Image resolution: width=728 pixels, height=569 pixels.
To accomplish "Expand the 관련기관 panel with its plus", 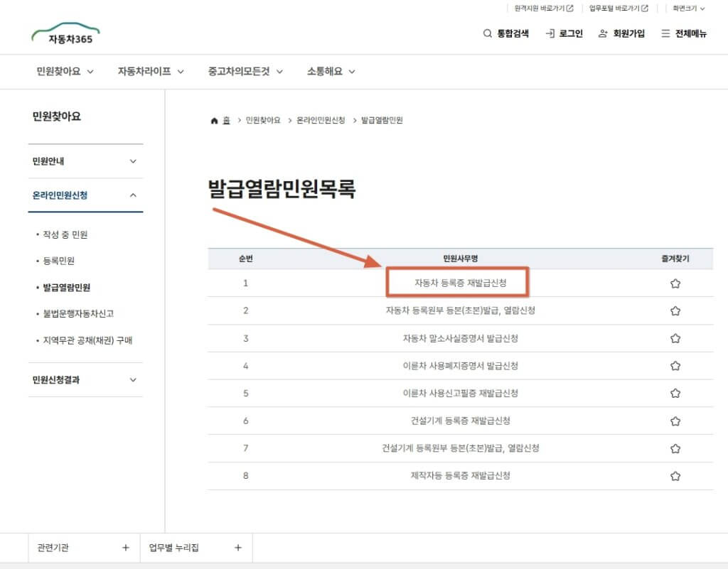I will pyautogui.click(x=125, y=548).
